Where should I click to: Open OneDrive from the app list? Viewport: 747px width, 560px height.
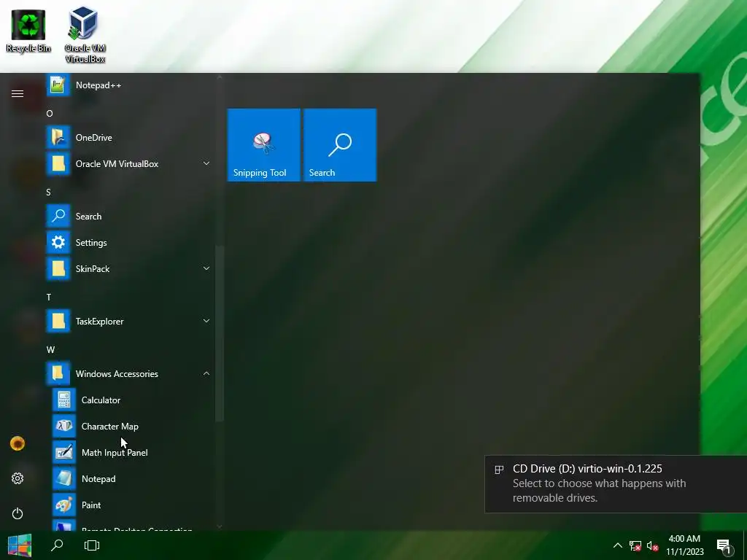click(x=128, y=138)
